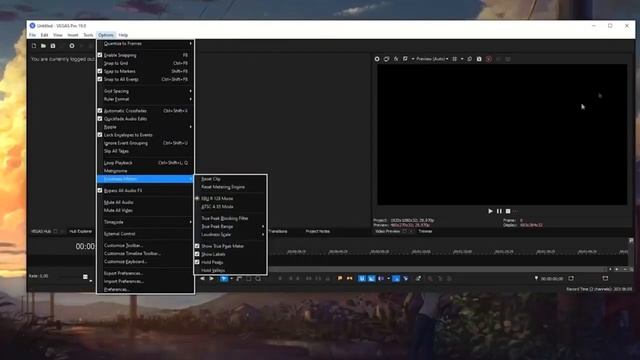Open Project Video Properties gear in preview toolbar
The width and height of the screenshot is (640, 360).
(377, 59)
